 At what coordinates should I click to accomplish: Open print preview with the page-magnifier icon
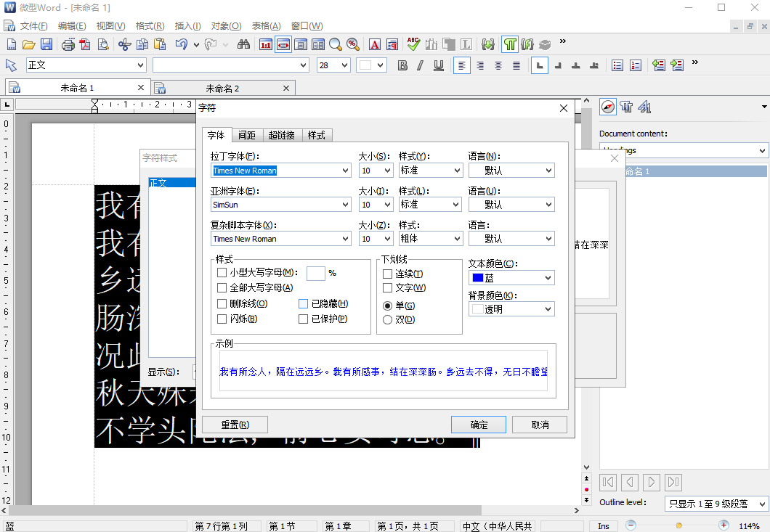tap(102, 45)
